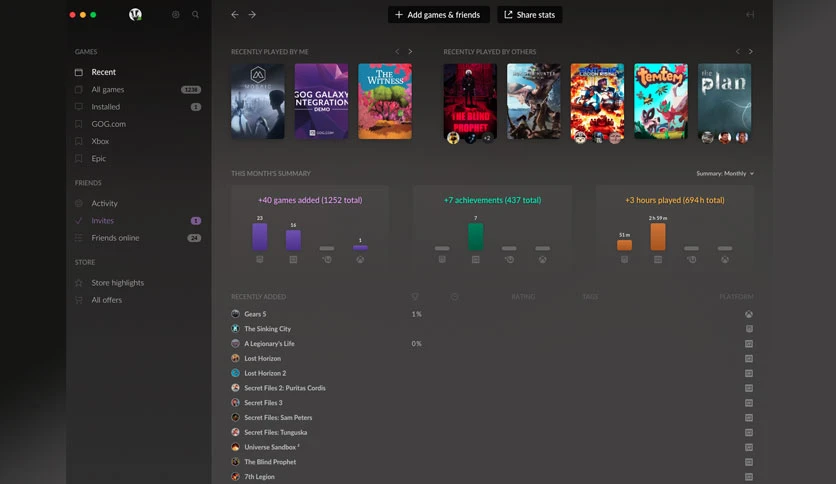The width and height of the screenshot is (836, 484).
Task: Sort by the RATING column header
Action: tap(523, 296)
